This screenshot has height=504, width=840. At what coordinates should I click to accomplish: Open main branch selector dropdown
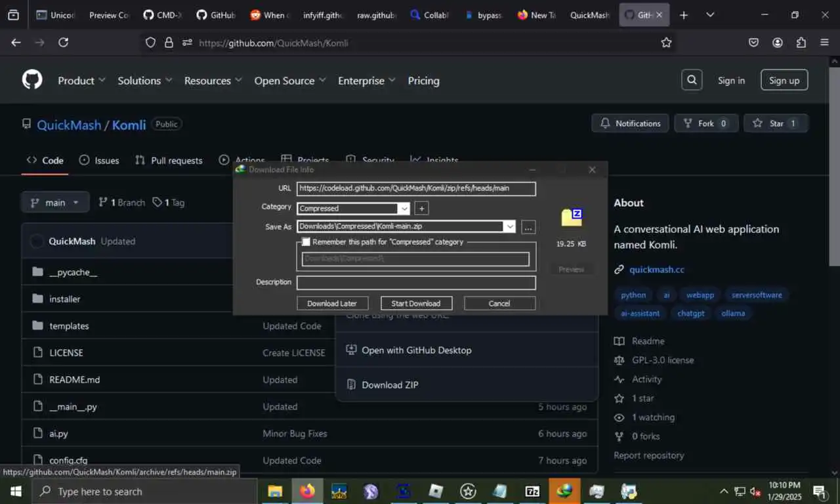55,202
